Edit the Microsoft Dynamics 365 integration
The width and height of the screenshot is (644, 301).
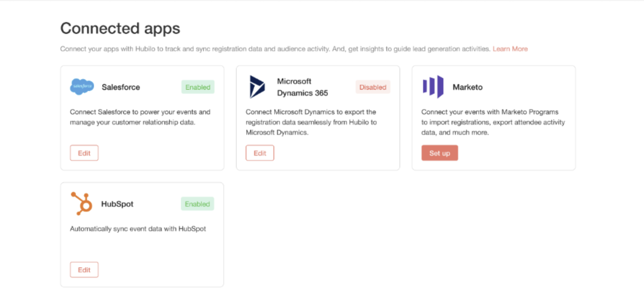tap(260, 153)
